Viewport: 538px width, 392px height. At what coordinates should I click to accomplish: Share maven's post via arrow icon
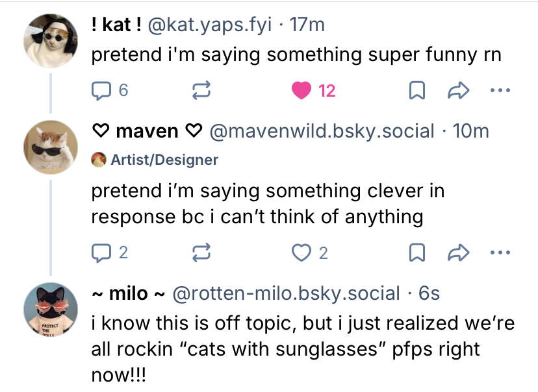(x=459, y=252)
